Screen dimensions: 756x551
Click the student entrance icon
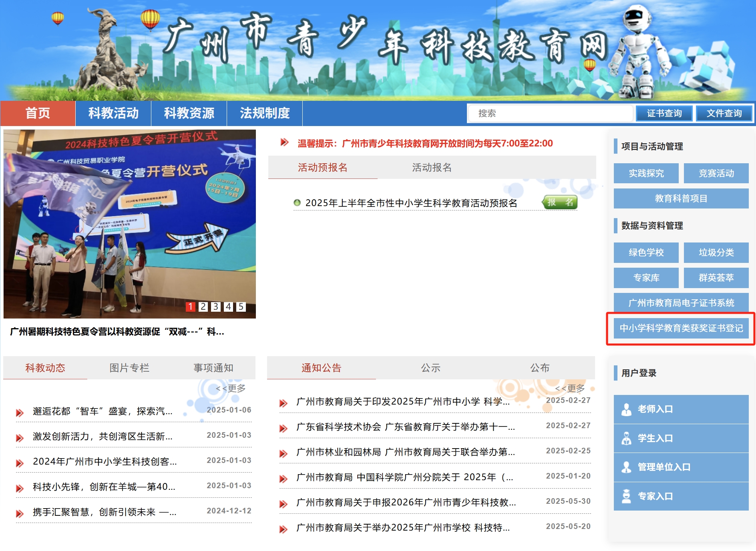(x=626, y=439)
